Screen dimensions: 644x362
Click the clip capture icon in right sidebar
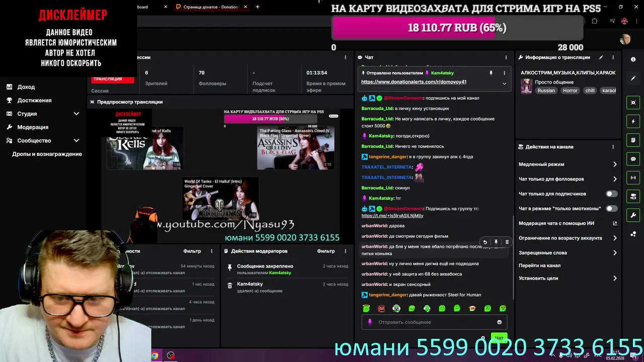(633, 103)
